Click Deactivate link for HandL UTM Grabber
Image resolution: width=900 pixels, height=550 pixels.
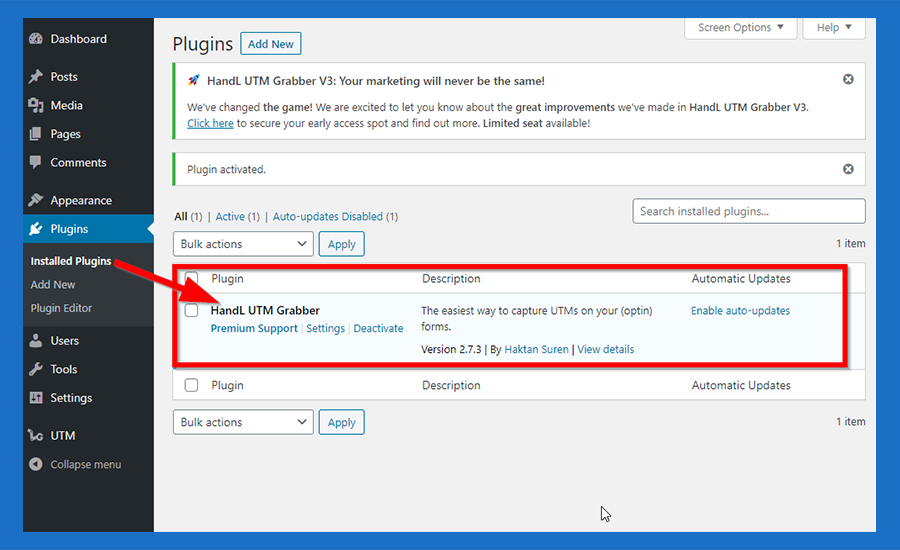click(x=378, y=328)
